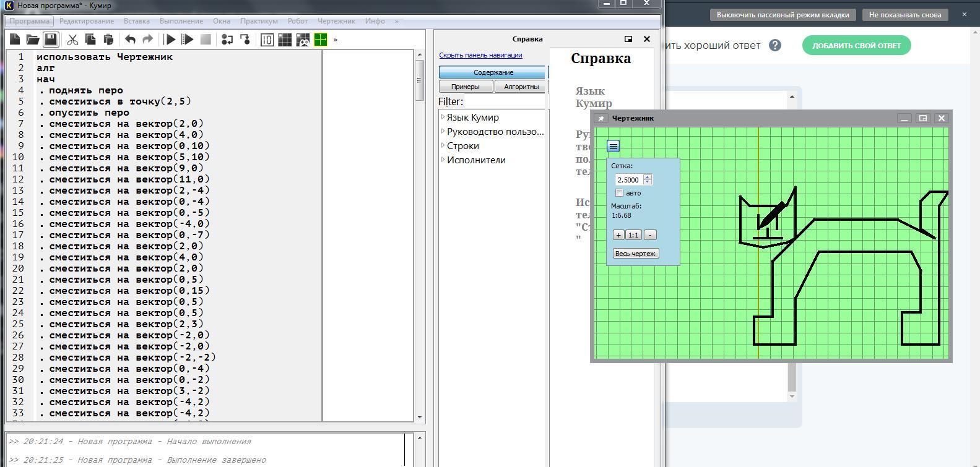Click 'Скрыть панель навигации' link

pyautogui.click(x=480, y=55)
